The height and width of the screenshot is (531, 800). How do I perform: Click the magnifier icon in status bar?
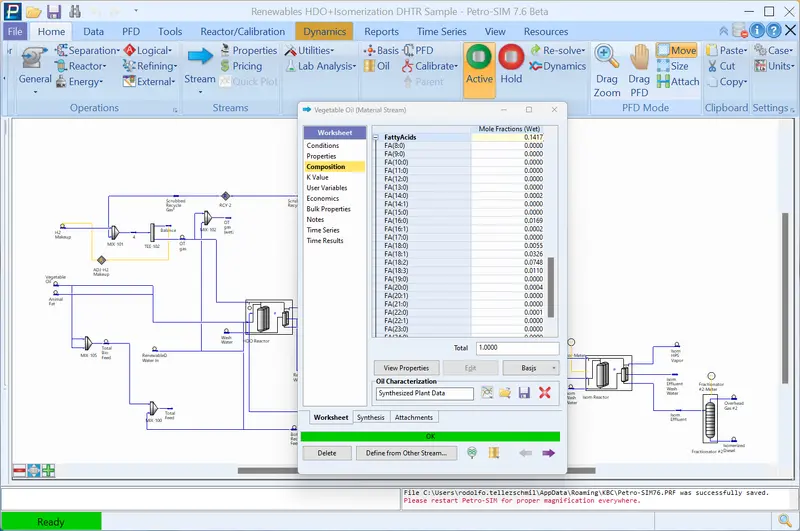click(785, 520)
